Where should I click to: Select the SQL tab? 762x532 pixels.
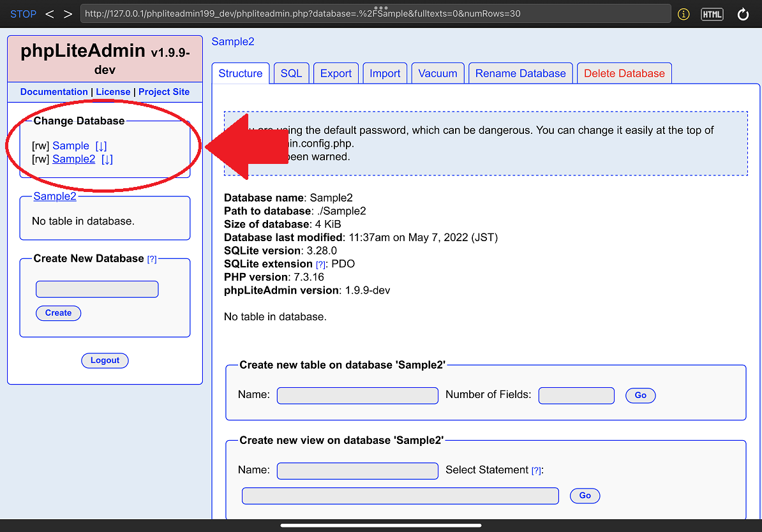tap(292, 73)
